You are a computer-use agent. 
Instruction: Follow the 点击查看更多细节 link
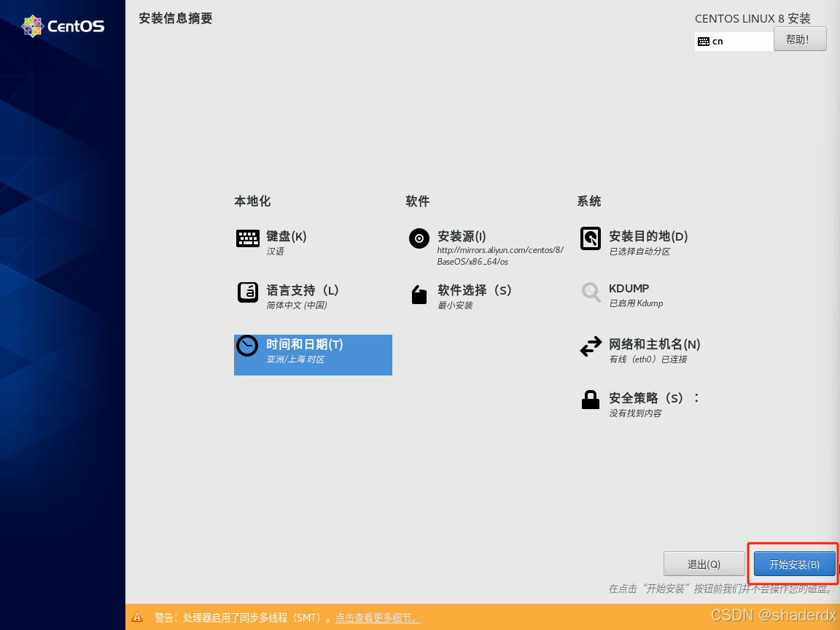378,618
